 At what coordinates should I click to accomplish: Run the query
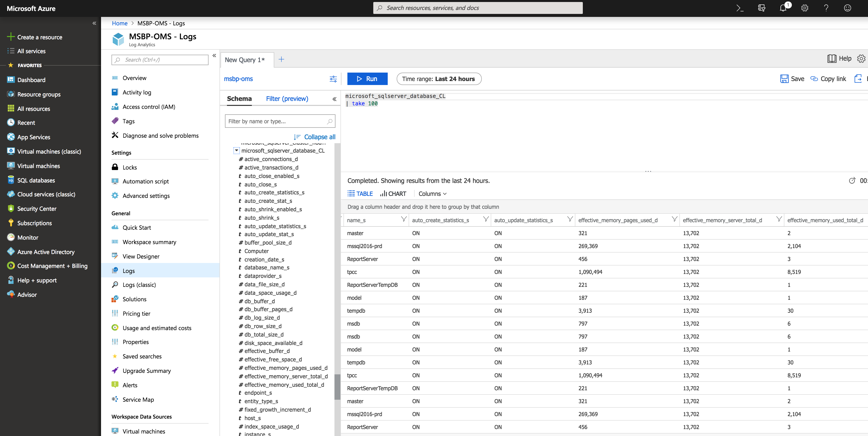pos(367,79)
